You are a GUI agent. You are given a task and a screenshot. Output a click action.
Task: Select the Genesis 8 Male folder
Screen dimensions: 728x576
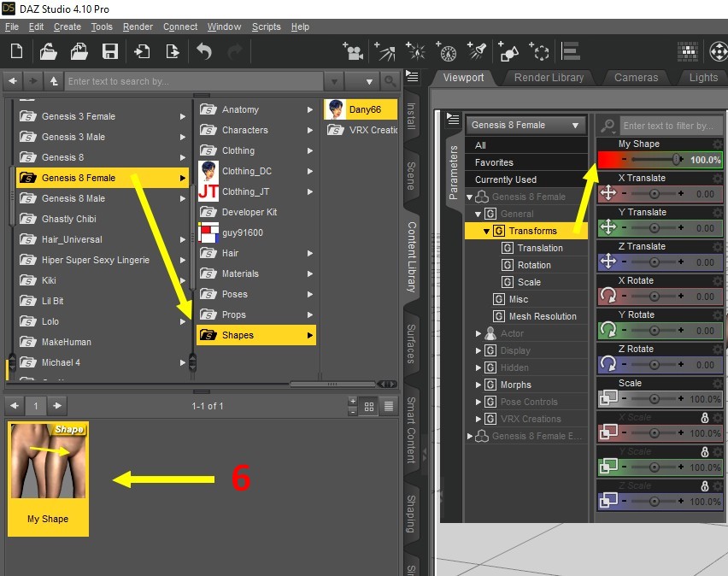[x=103, y=198]
